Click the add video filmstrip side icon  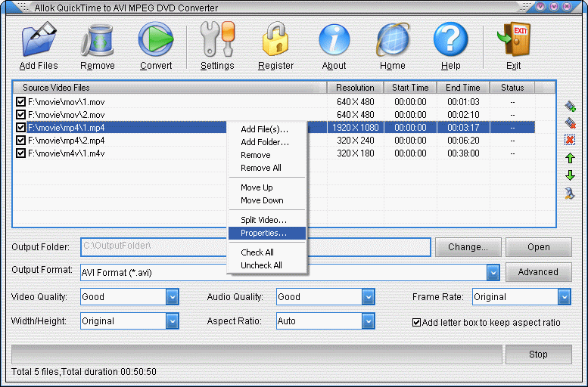(x=570, y=106)
